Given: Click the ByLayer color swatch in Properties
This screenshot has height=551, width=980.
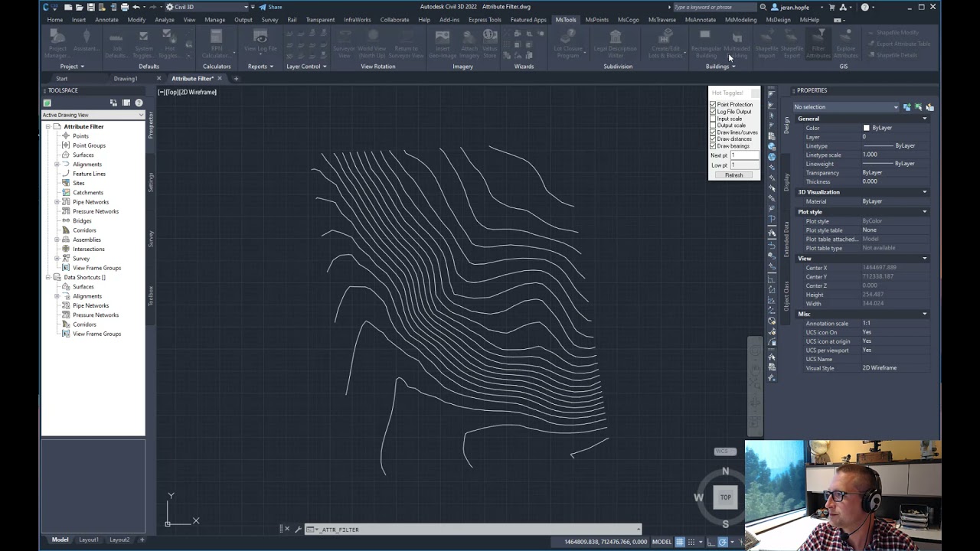Looking at the screenshot, I should click(x=866, y=128).
